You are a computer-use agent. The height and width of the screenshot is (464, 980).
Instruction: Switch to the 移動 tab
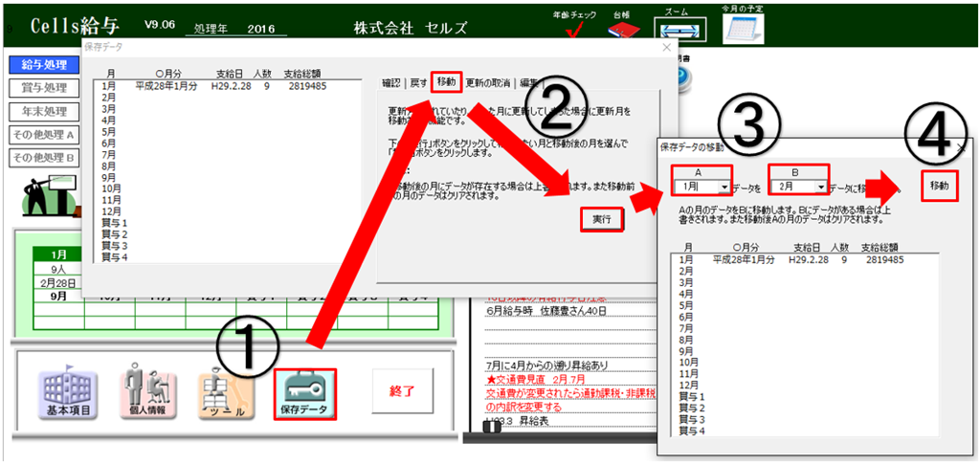coord(446,80)
